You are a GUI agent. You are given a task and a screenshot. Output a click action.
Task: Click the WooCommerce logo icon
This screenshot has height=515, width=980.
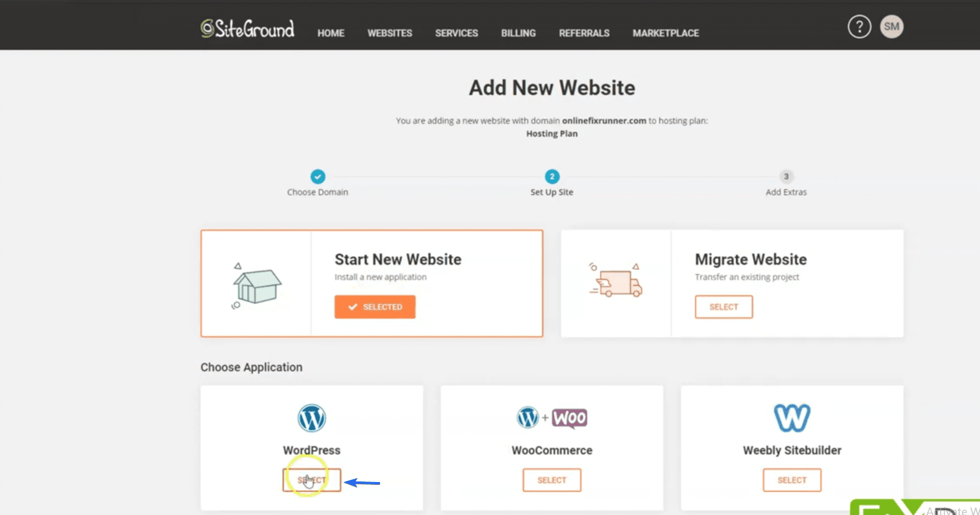click(x=552, y=418)
